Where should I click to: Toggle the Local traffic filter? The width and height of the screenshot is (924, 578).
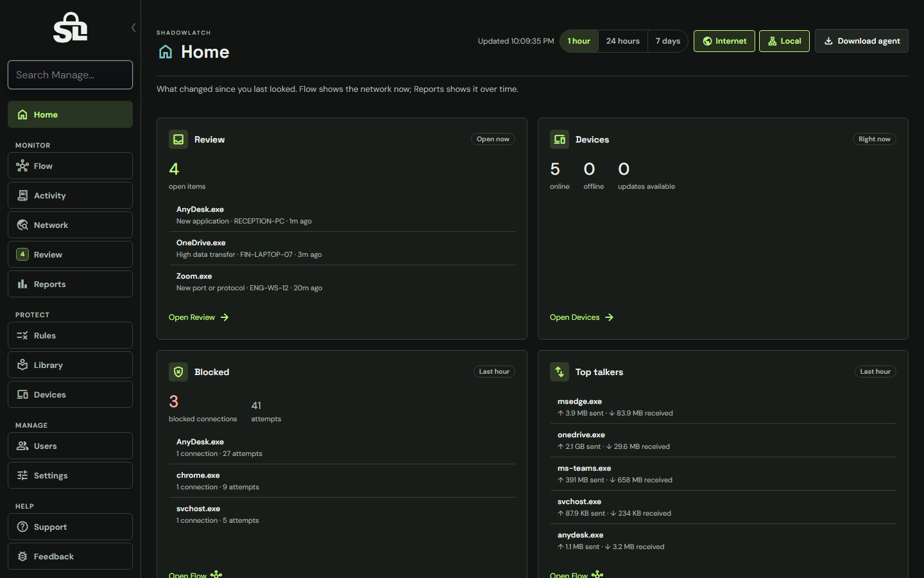coord(784,41)
